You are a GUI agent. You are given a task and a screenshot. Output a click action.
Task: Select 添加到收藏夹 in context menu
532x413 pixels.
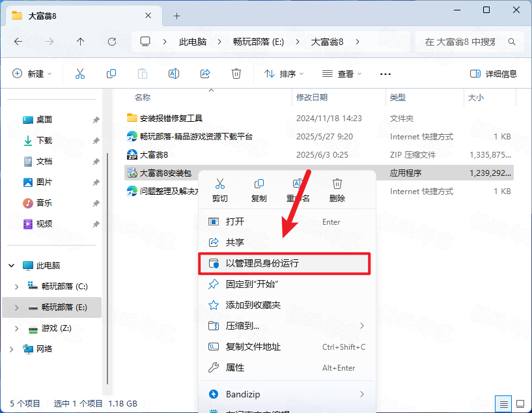point(287,305)
